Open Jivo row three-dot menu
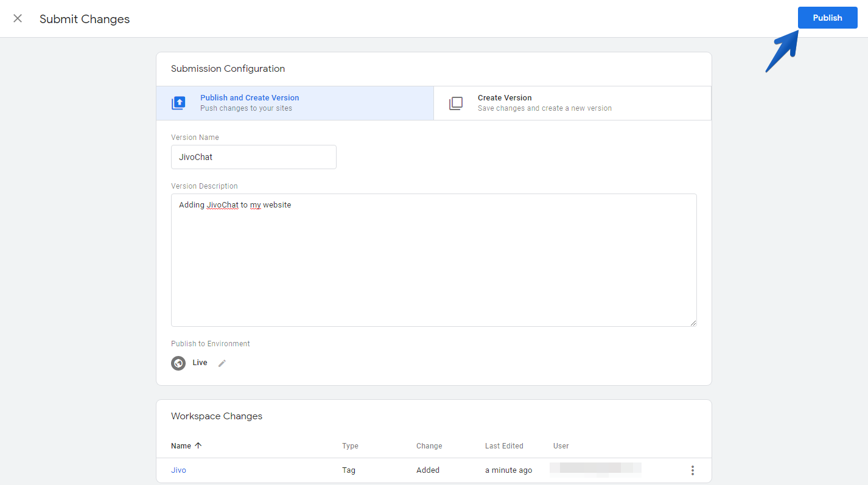 click(692, 470)
